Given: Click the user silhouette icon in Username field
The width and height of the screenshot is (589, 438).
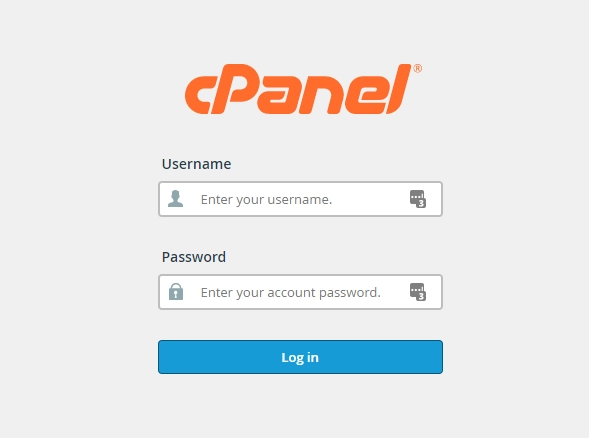Looking at the screenshot, I should coord(175,199).
